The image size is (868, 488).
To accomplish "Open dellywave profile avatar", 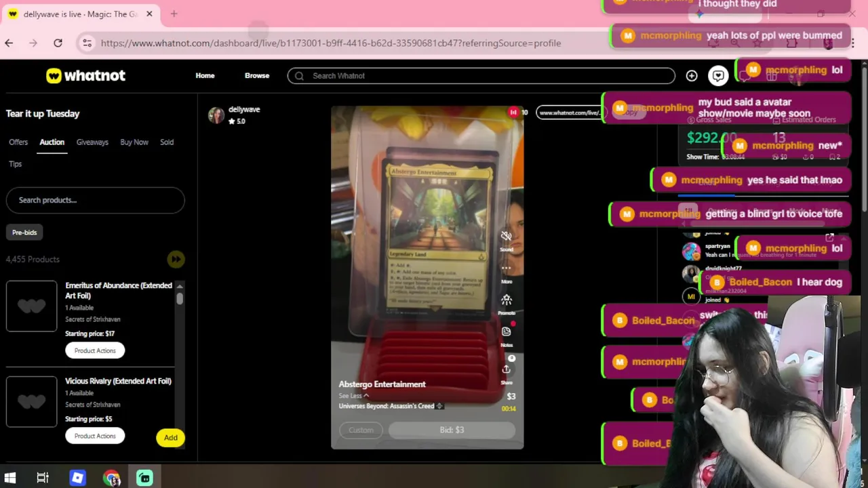I will (216, 115).
